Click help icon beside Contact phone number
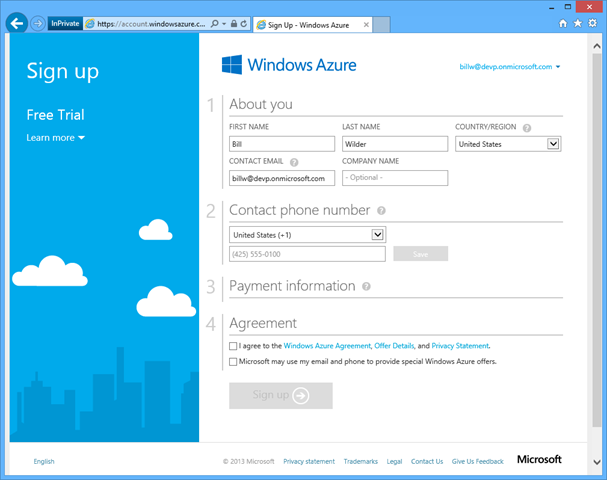The width and height of the screenshot is (607, 480). [381, 211]
